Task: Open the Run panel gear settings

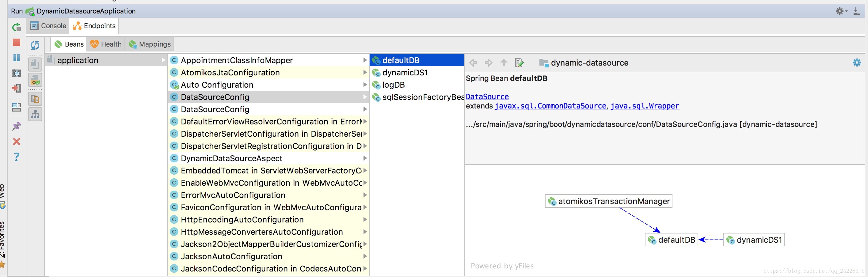Action: click(841, 11)
